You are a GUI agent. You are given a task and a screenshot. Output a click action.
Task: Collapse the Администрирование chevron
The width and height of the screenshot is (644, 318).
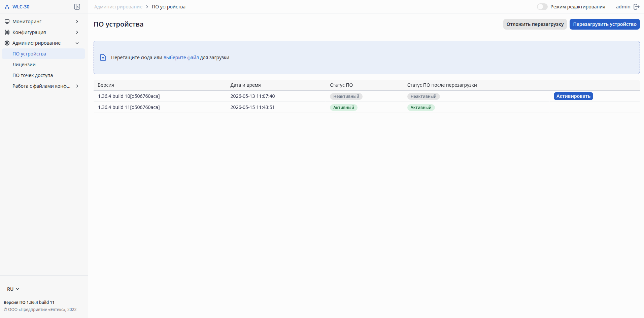77,43
